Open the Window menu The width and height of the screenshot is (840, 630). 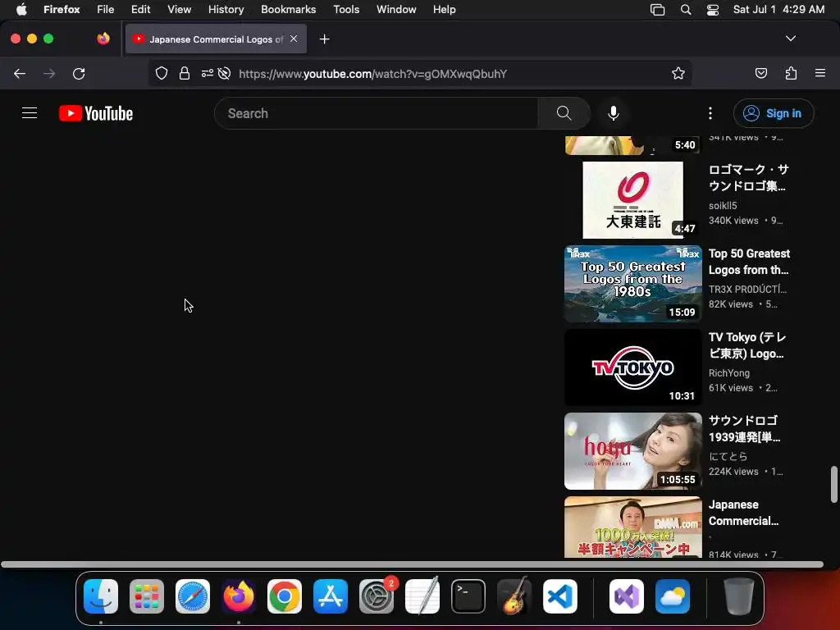pyautogui.click(x=396, y=9)
